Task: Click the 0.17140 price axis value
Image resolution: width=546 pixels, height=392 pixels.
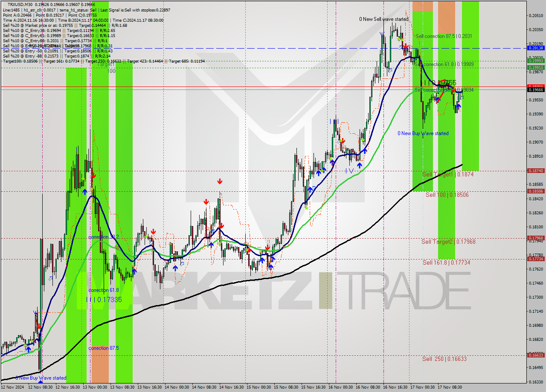Action: click(536, 311)
